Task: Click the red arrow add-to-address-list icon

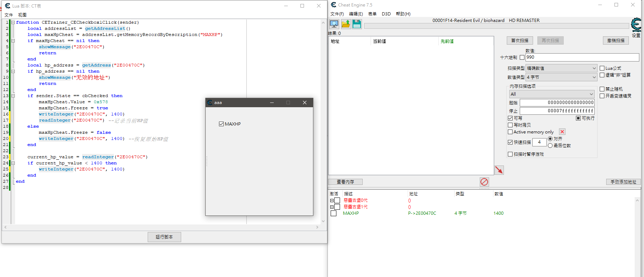Action: 499,170
